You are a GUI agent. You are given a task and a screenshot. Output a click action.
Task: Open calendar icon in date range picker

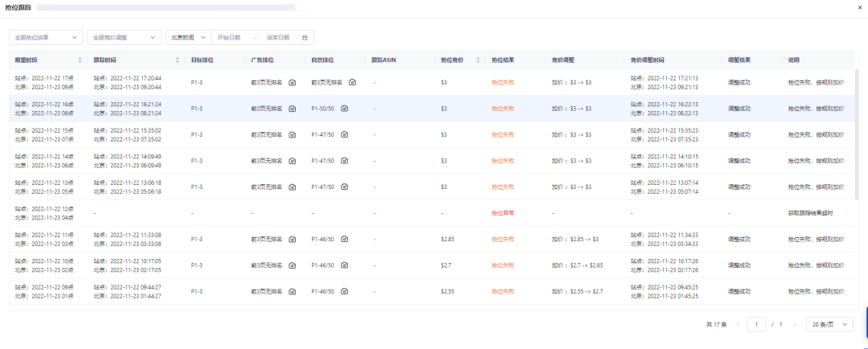305,38
